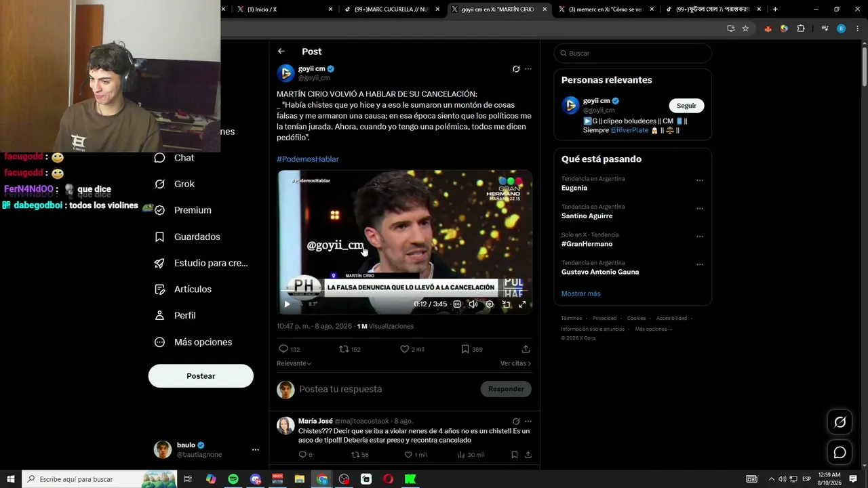
Task: Toggle video captions (CC)
Action: [457, 304]
